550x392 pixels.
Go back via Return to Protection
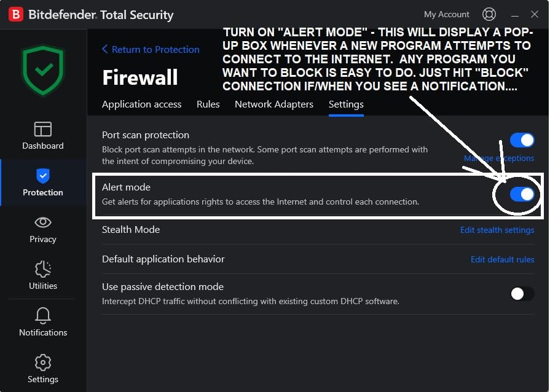[x=151, y=49]
